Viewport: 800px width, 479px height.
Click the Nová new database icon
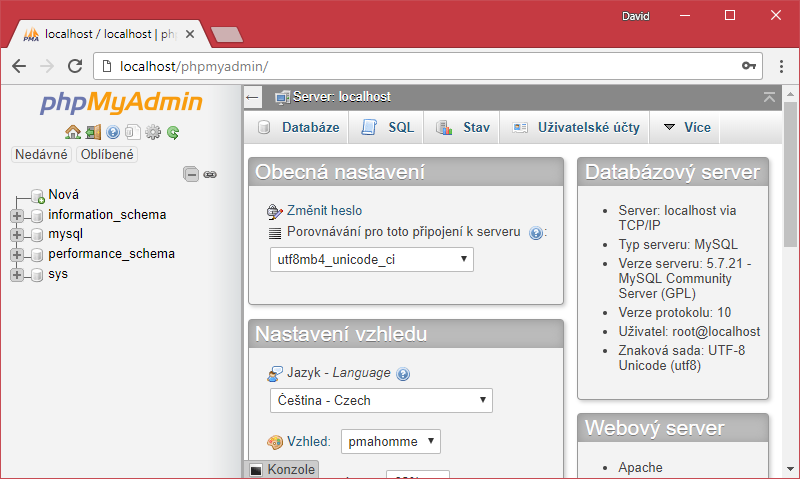click(x=37, y=196)
